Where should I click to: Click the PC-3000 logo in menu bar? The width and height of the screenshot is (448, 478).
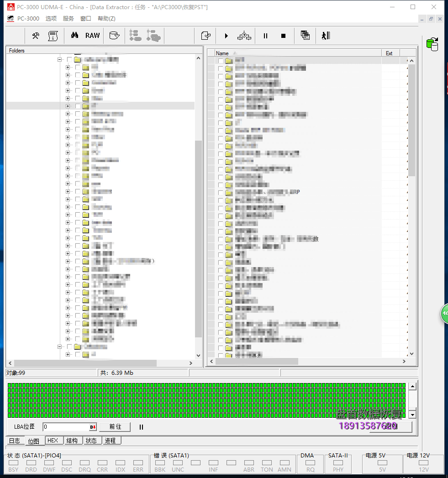point(11,19)
